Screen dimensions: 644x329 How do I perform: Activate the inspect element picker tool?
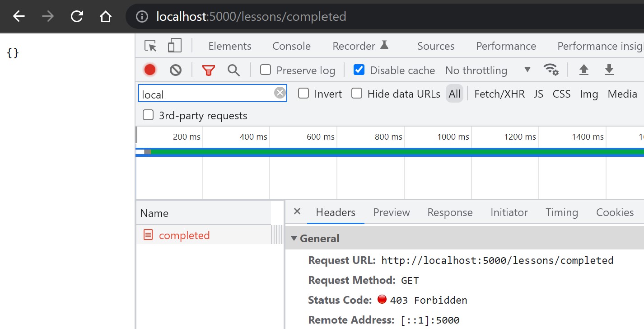pos(150,46)
